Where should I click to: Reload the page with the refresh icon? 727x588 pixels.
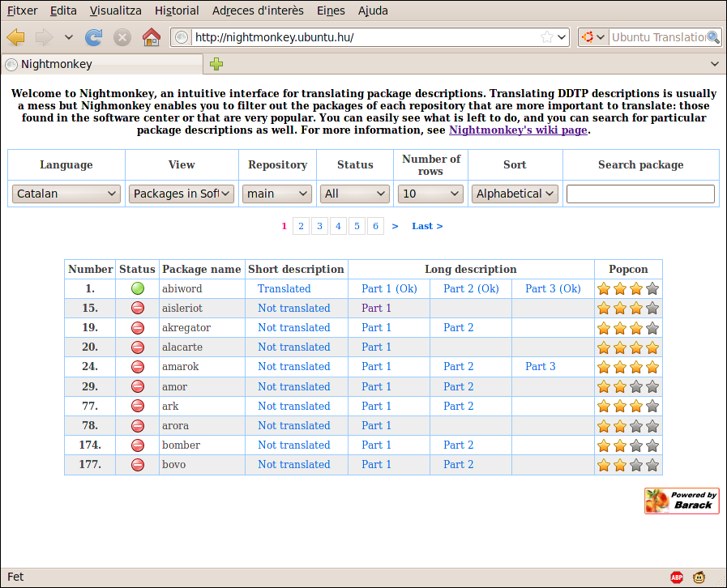point(94,37)
